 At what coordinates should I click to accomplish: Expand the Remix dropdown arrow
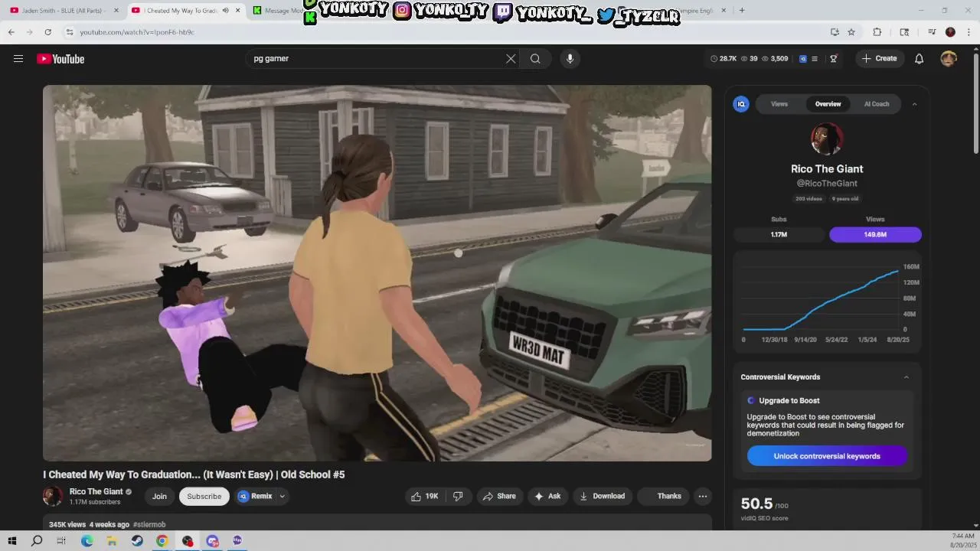(283, 496)
